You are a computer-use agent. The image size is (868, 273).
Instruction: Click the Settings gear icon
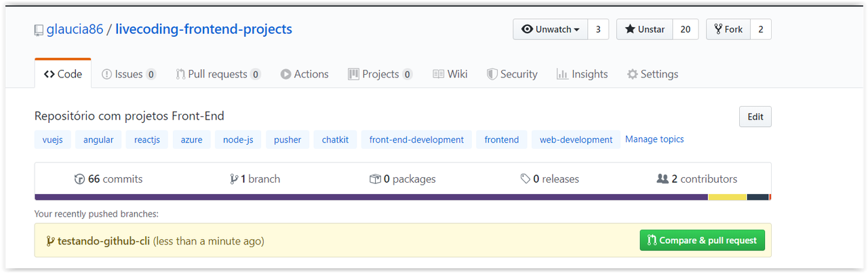[x=632, y=74]
